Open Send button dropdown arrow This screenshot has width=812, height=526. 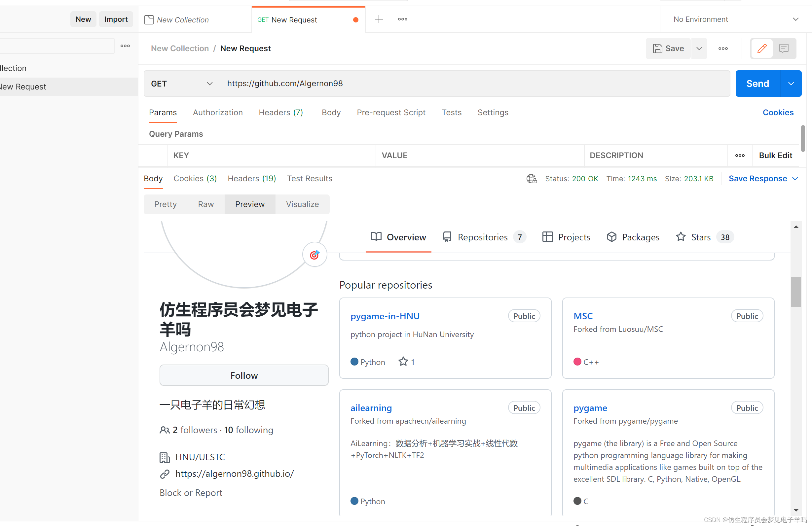(x=791, y=84)
